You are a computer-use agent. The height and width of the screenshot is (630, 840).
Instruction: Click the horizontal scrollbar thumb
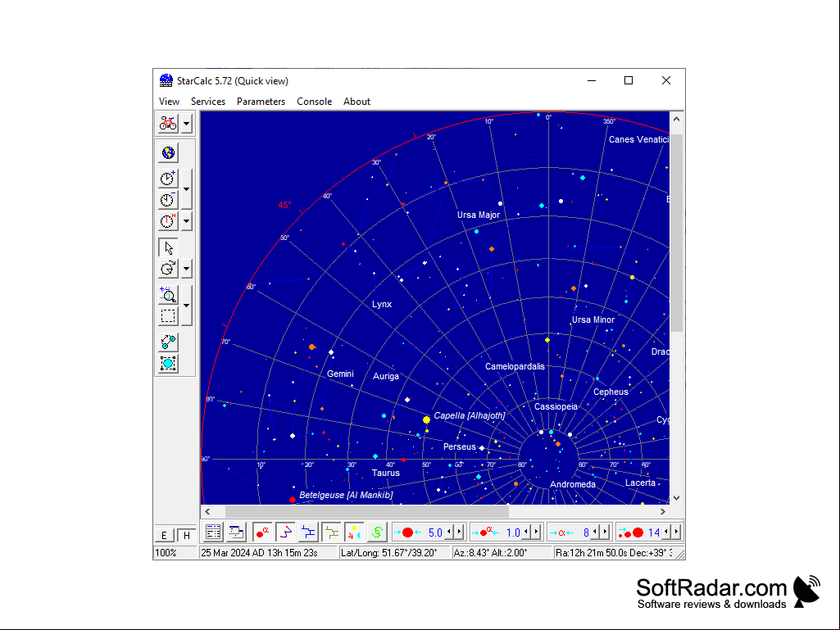[367, 511]
